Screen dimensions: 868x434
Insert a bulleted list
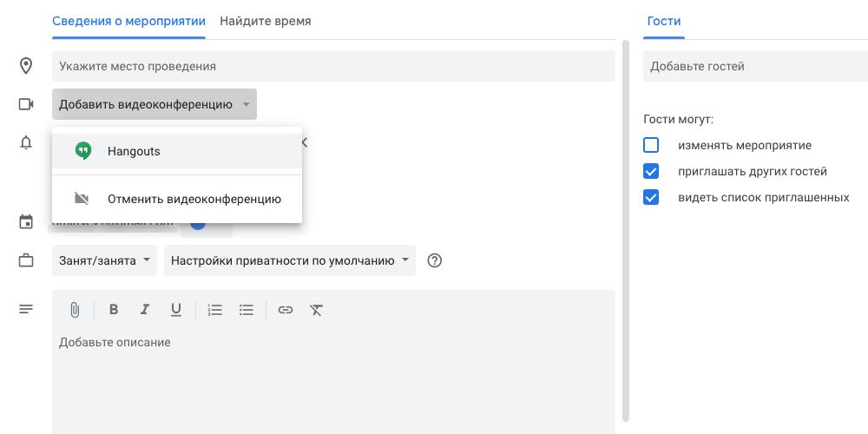tap(247, 310)
